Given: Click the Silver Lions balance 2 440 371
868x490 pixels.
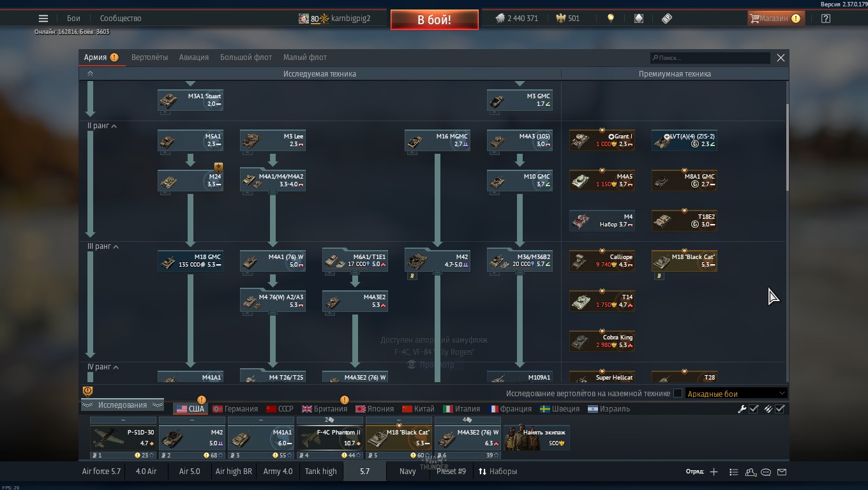Looking at the screenshot, I should tap(516, 19).
